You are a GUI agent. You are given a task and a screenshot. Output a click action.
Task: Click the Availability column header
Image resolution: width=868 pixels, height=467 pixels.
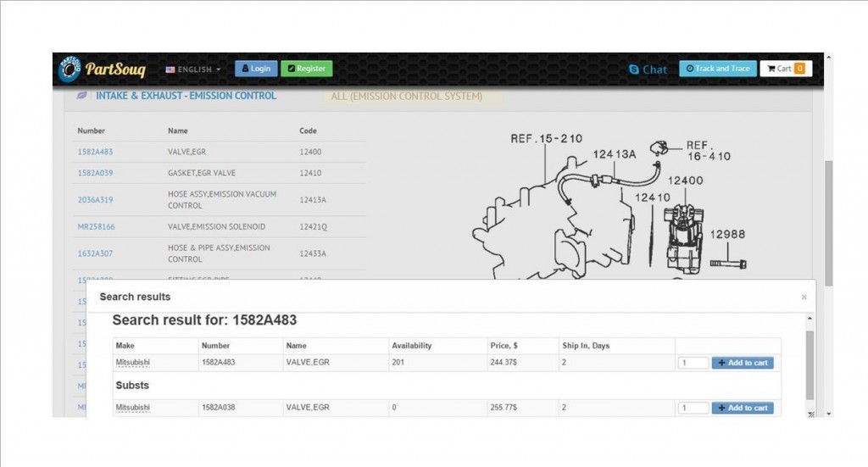(x=411, y=346)
